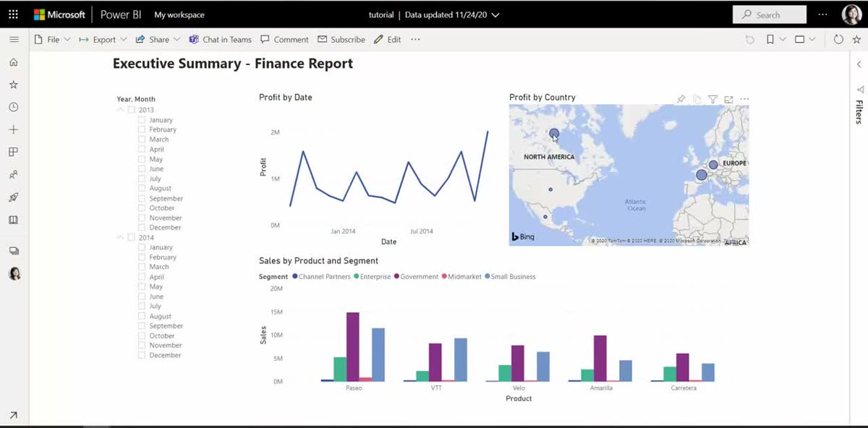Screen dimensions: 868x428
Task: Open the Export dropdown menu
Action: tap(103, 40)
